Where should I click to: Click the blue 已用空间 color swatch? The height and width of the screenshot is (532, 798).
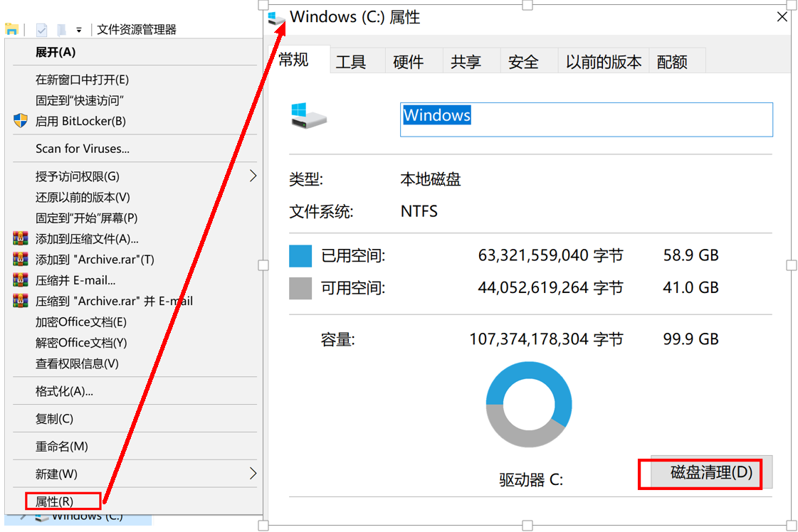(x=300, y=256)
